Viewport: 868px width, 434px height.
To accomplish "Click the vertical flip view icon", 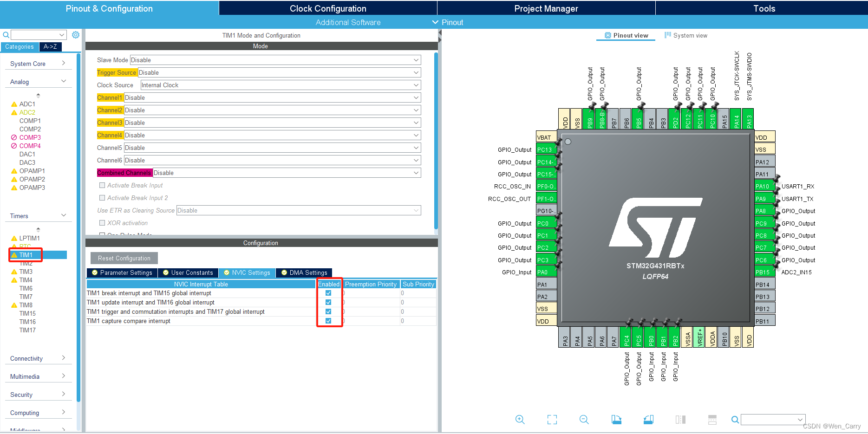I will (680, 420).
